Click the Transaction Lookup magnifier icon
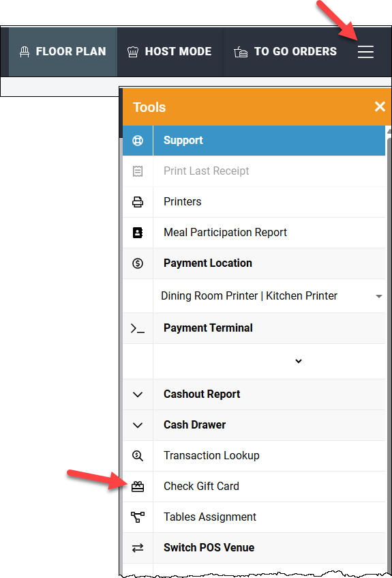The image size is (392, 578). 138,456
